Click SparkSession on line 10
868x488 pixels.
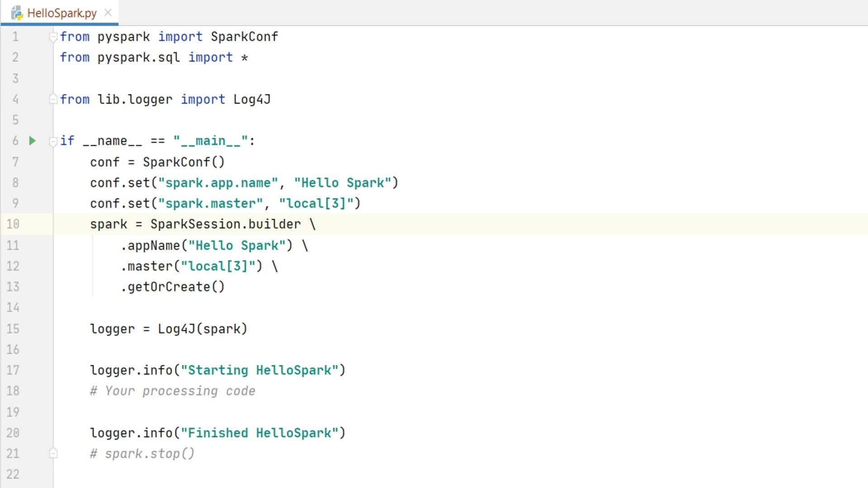point(195,224)
